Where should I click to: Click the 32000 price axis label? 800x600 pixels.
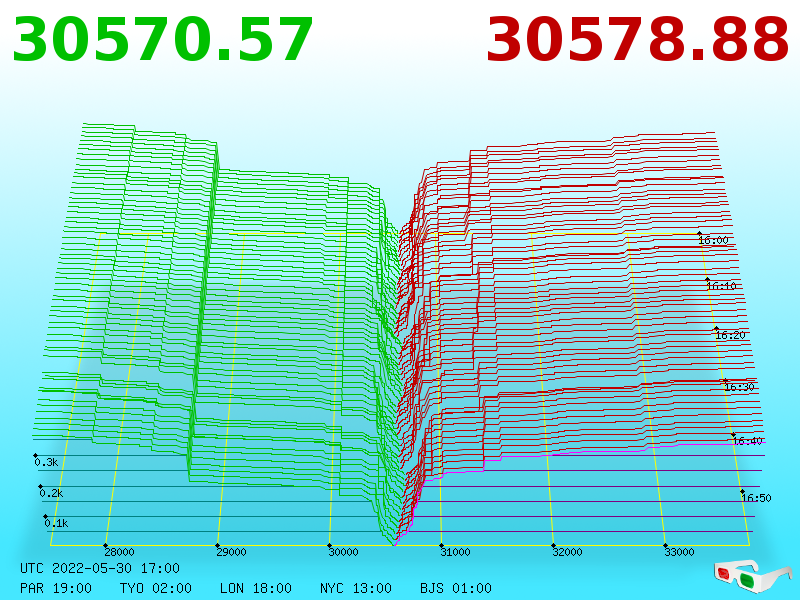pyautogui.click(x=567, y=552)
